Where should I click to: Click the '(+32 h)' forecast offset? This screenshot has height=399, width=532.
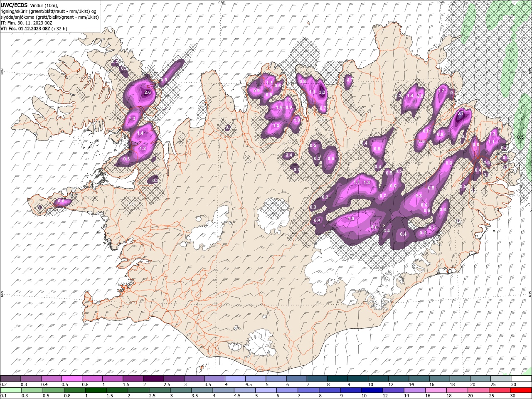[x=59, y=29]
